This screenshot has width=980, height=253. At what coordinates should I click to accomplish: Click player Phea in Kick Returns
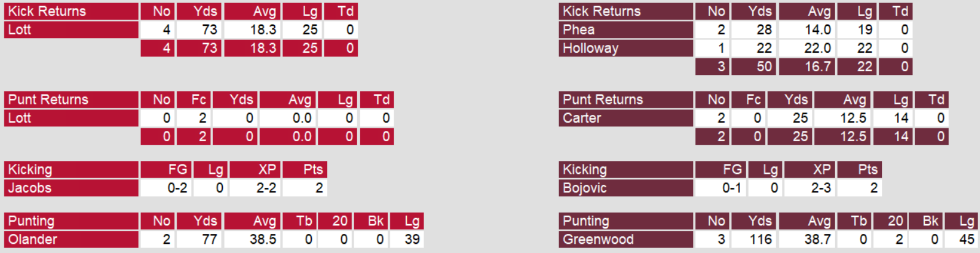tap(579, 29)
